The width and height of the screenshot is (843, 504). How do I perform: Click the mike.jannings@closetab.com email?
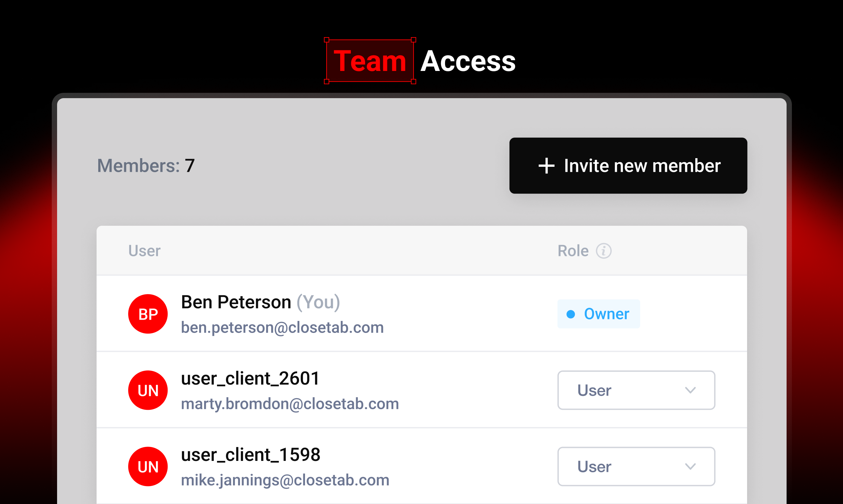[x=285, y=480]
